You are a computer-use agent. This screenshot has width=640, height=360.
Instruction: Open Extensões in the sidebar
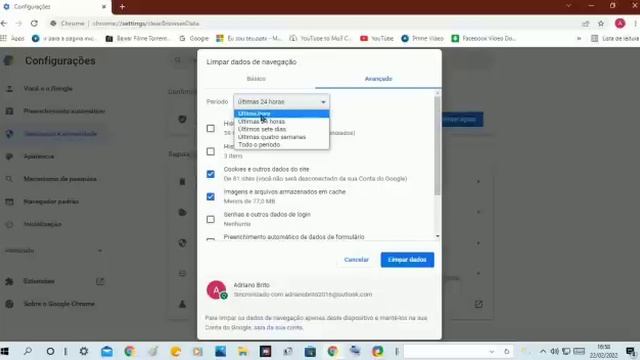(39, 281)
